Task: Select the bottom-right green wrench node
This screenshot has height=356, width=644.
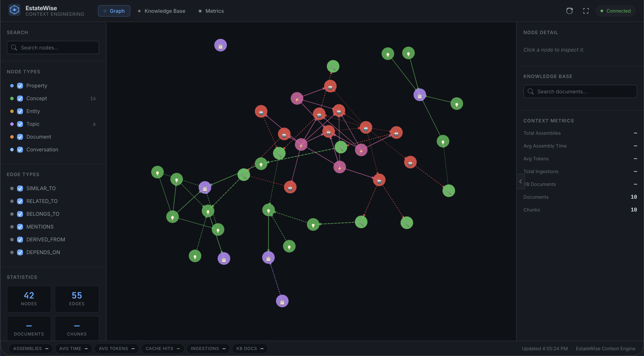Action: click(407, 223)
